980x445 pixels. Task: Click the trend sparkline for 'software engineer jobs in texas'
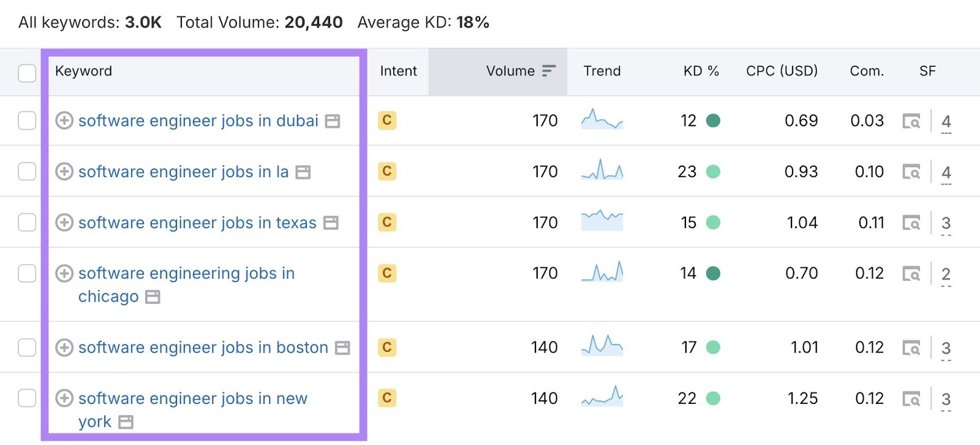click(602, 222)
